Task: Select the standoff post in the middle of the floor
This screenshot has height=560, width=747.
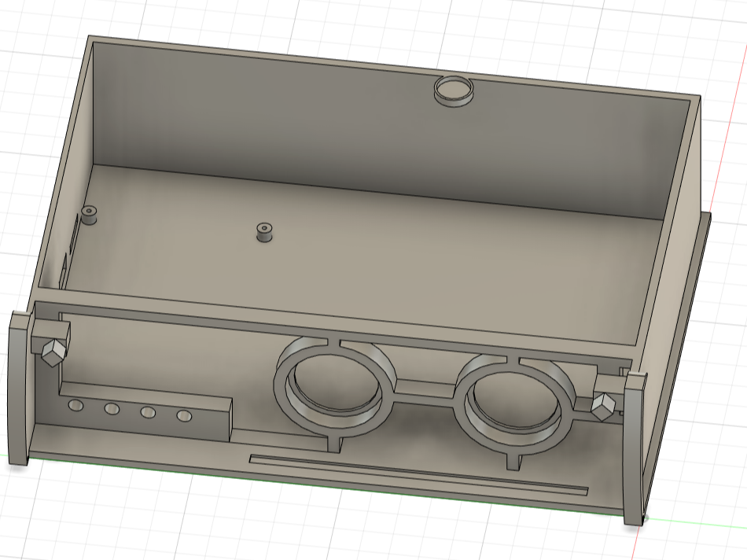Action: pyautogui.click(x=264, y=231)
